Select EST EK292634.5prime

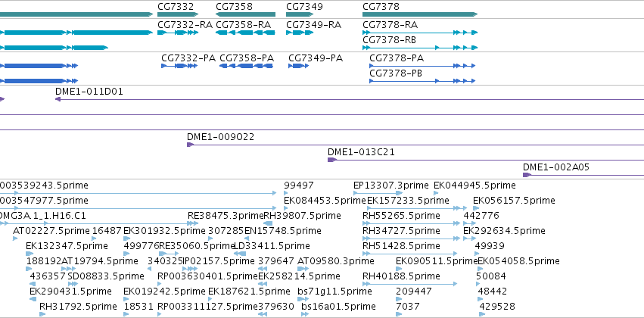(504, 232)
